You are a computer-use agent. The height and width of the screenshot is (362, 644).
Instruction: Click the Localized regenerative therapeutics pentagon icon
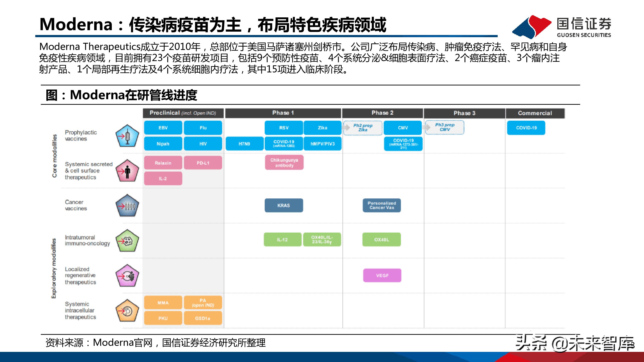pyautogui.click(x=127, y=276)
